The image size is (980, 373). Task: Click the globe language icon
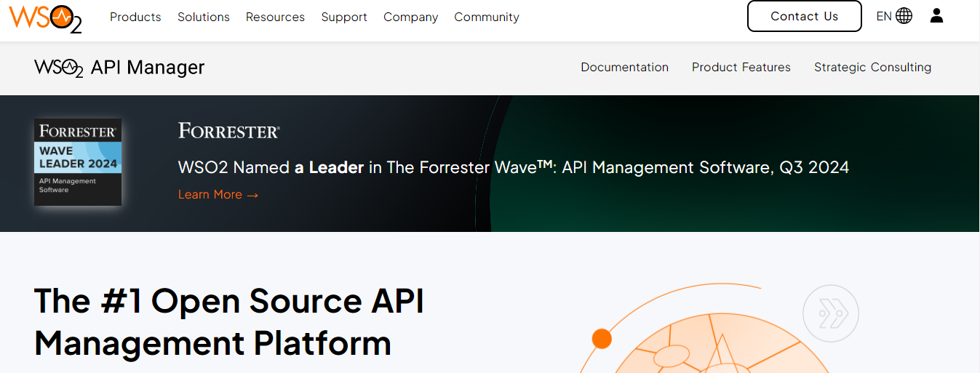coord(904,16)
